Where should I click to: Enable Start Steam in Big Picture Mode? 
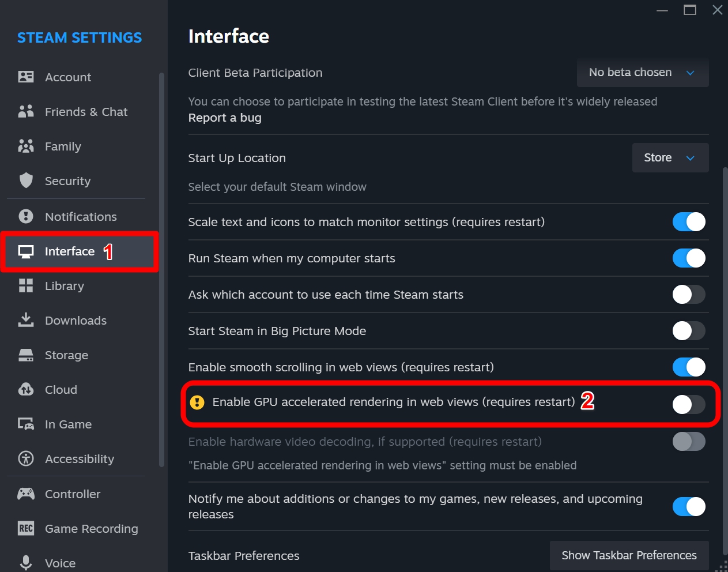[689, 330]
